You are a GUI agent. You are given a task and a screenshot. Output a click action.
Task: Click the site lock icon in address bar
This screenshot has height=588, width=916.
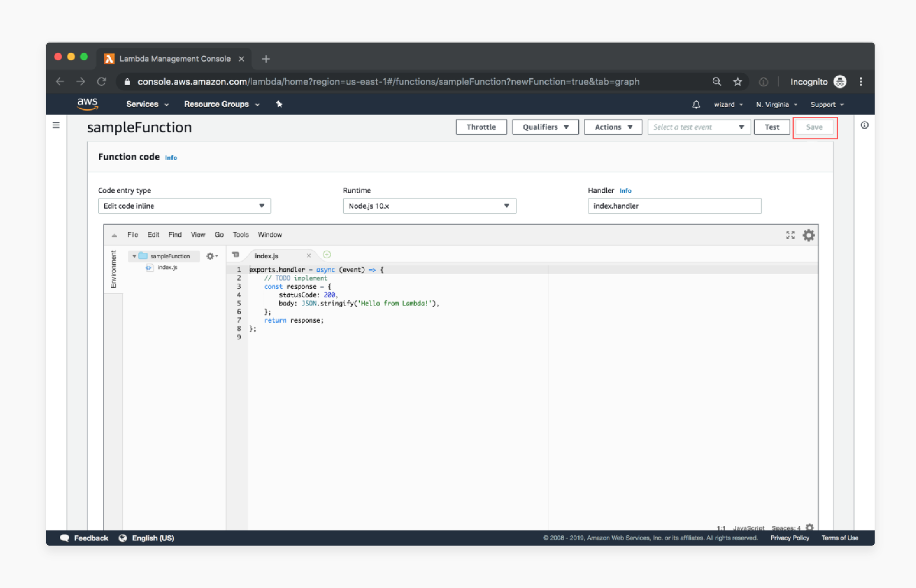(128, 82)
